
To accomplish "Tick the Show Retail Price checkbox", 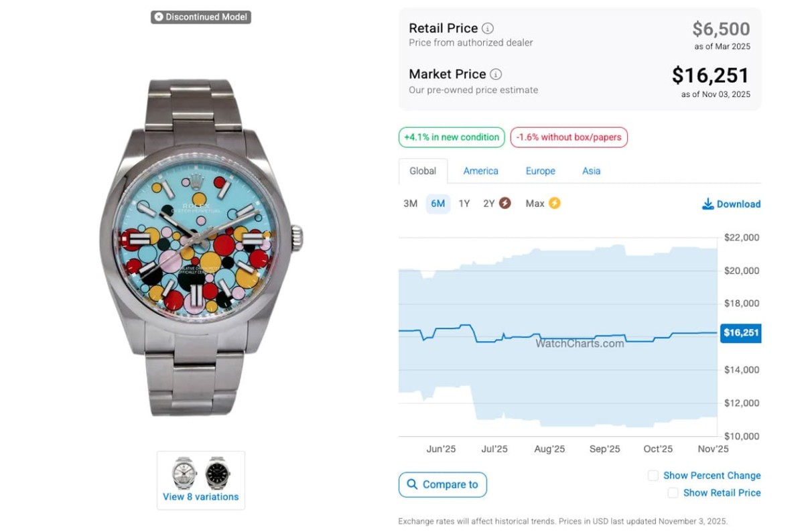I will 673,492.
